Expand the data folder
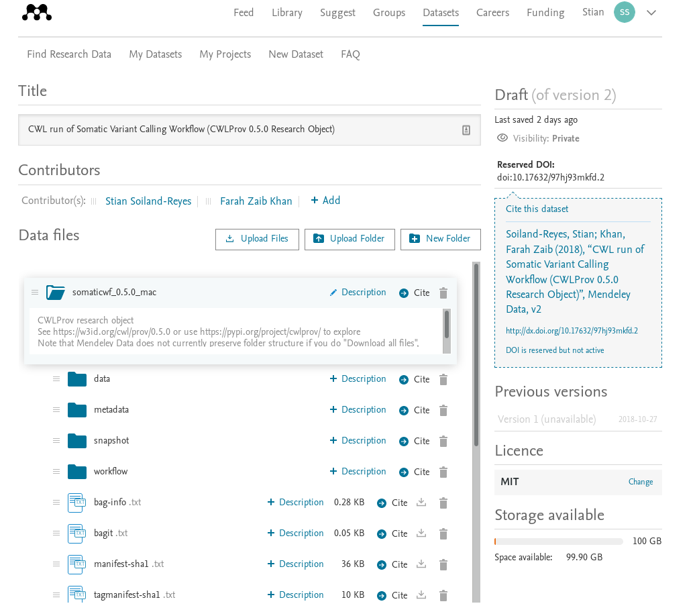The height and width of the screenshot is (616, 695). [x=76, y=379]
